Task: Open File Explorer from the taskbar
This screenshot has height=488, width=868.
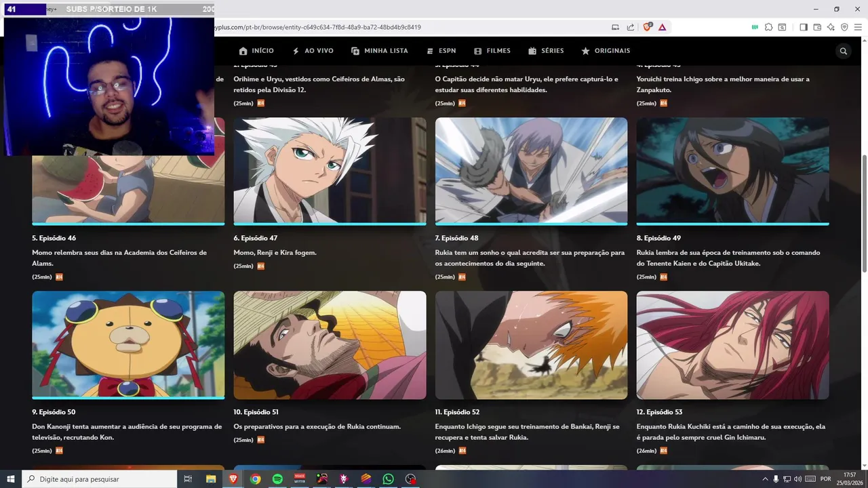Action: click(211, 479)
